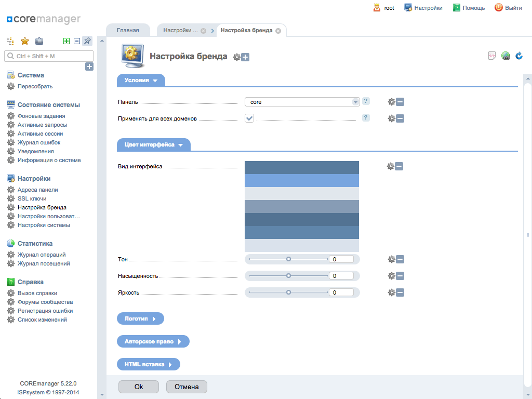Open the Панель dropdown showing core
532x399 pixels.
(x=302, y=102)
